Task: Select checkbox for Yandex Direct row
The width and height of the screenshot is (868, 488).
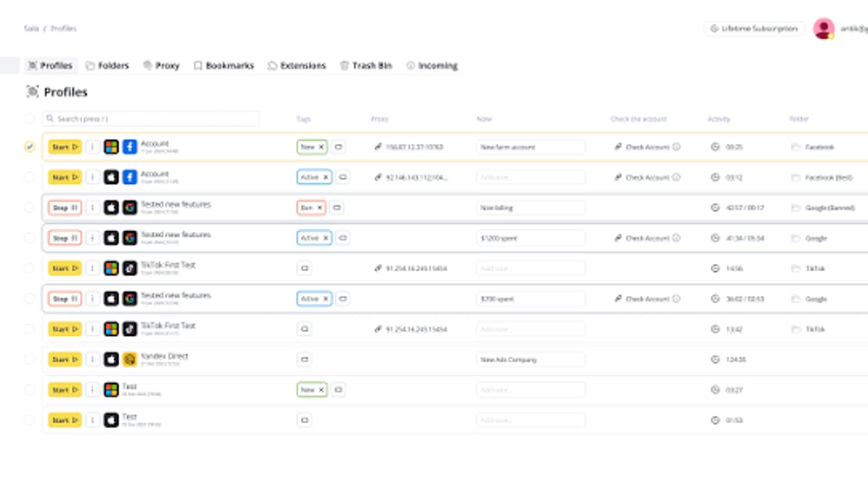Action: click(x=29, y=359)
